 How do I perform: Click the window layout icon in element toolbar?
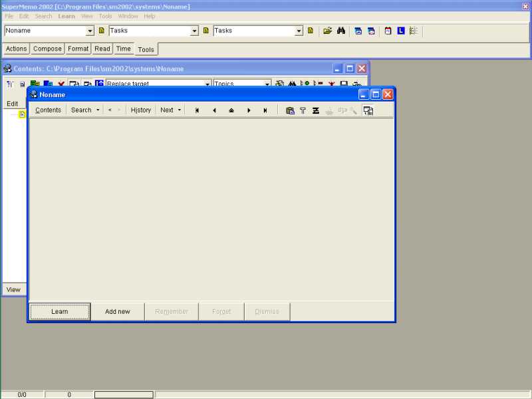[x=368, y=110]
